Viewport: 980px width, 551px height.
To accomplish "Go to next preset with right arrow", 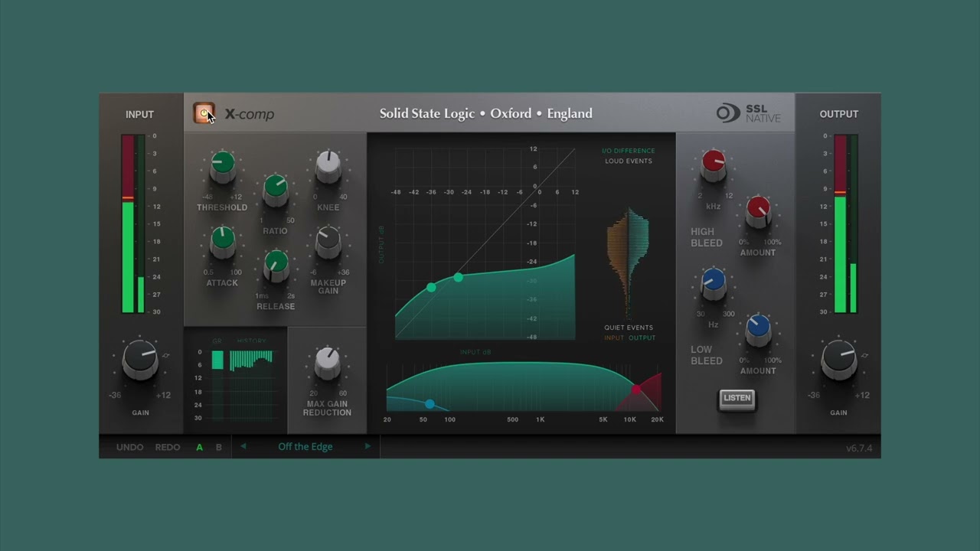I will coord(367,446).
